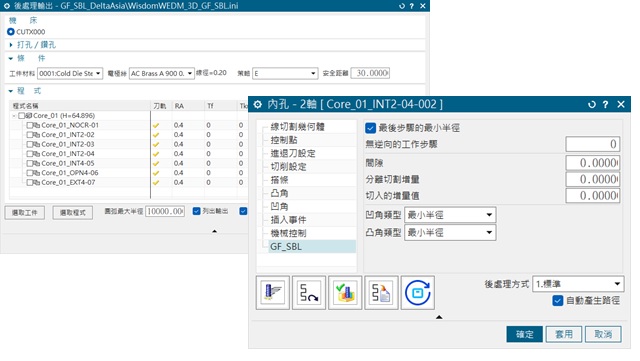Image resolution: width=640 pixels, height=361 pixels.
Task: Click the gear icon in the 內孔 - 2軸 title bar
Action: coord(258,105)
